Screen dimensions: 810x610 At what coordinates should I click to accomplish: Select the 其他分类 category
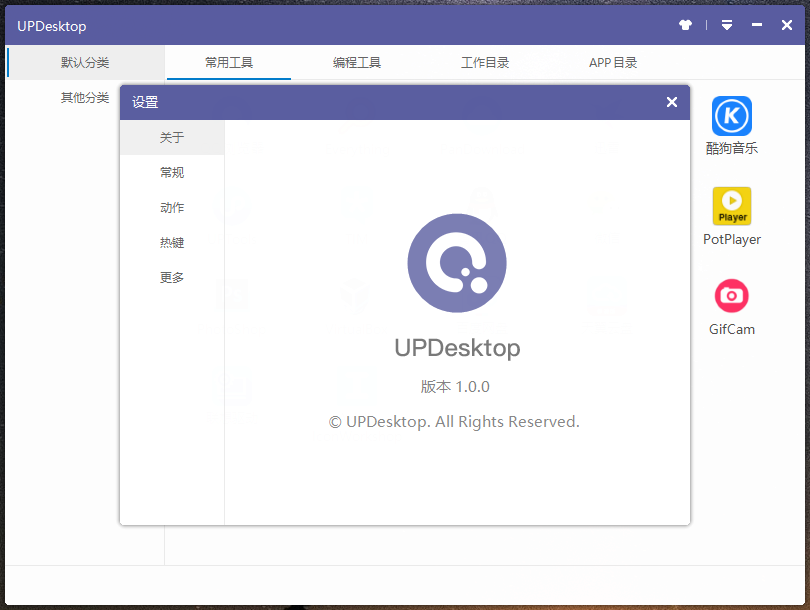[x=85, y=98]
